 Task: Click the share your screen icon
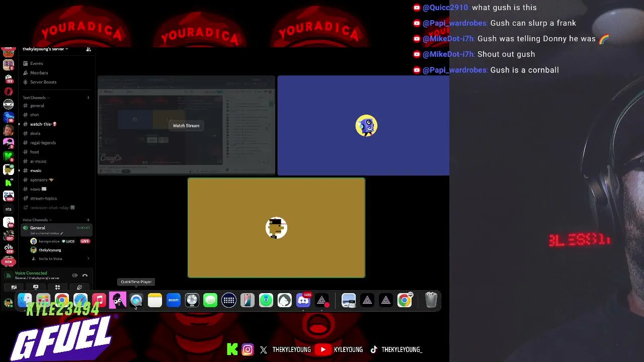(x=36, y=287)
